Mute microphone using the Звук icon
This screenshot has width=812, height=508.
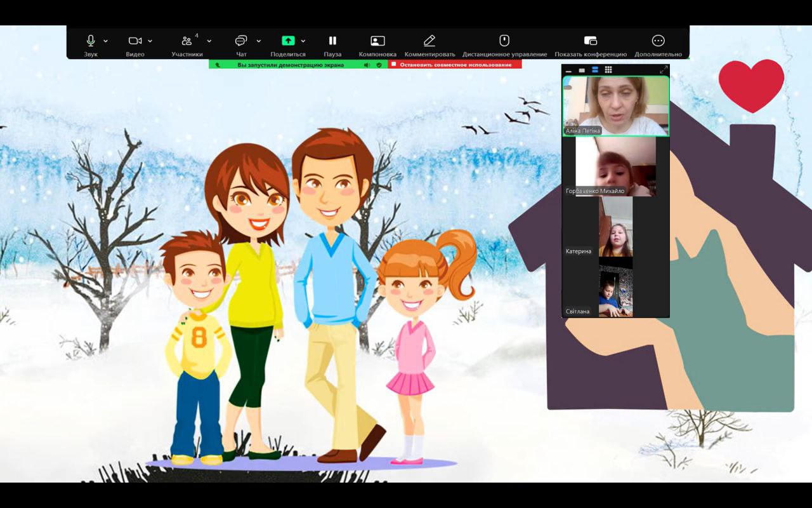coord(91,41)
